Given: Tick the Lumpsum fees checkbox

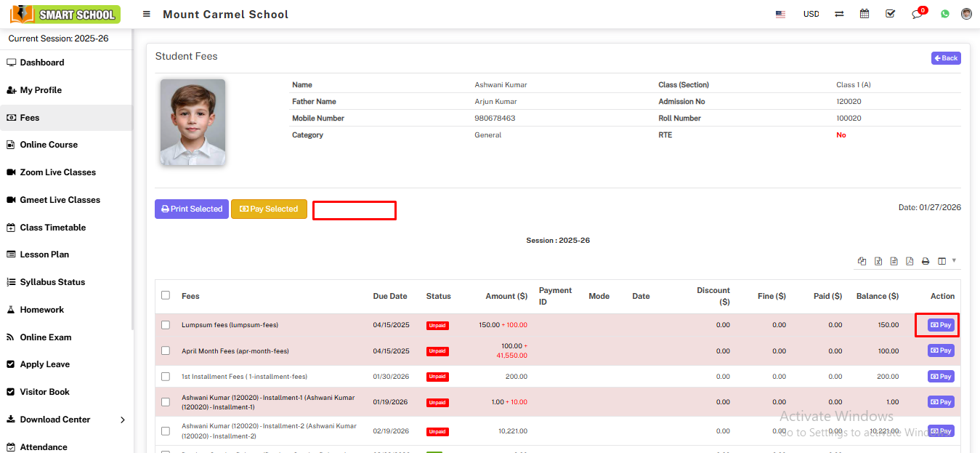Looking at the screenshot, I should 166,325.
